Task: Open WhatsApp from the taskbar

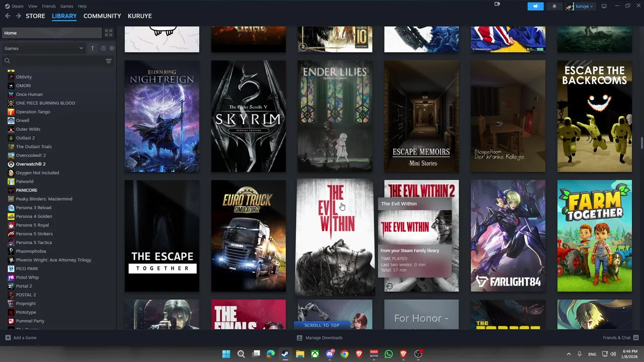Action: (x=388, y=354)
